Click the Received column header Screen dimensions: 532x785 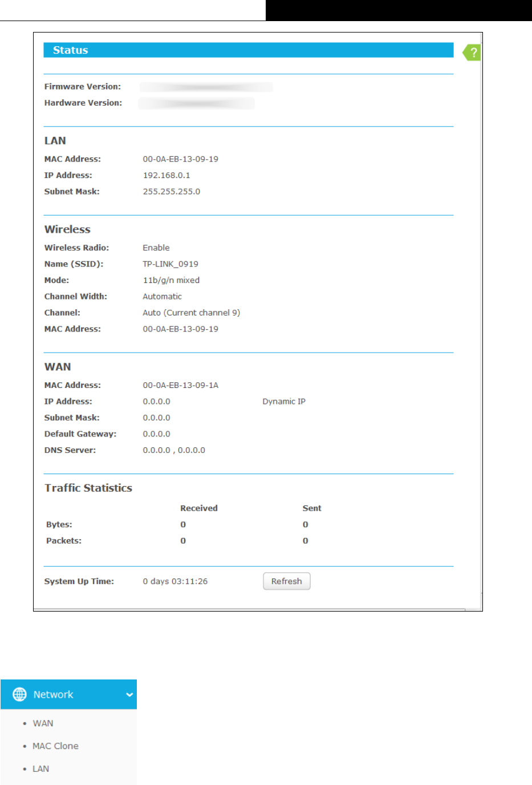tap(199, 508)
